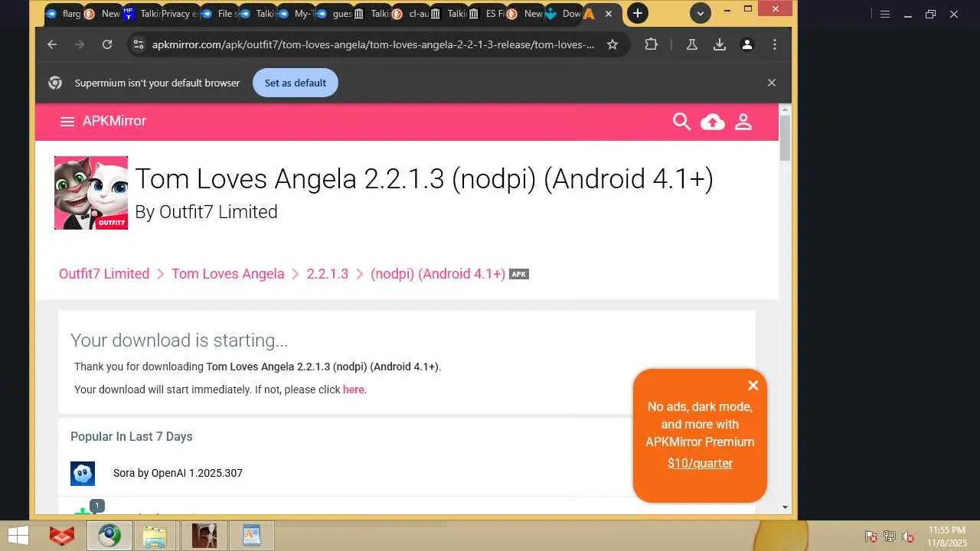Click the Sora by OpenAI app icon
980x551 pixels.
(x=83, y=473)
